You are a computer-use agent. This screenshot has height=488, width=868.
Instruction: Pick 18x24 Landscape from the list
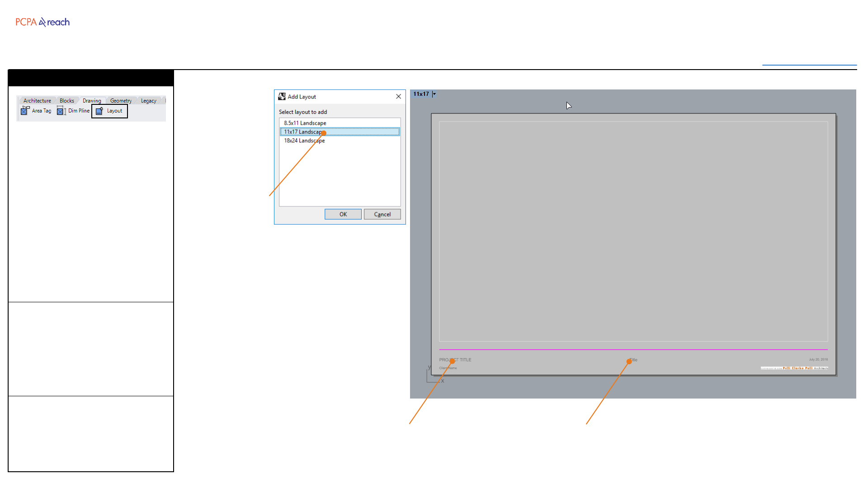pyautogui.click(x=304, y=141)
